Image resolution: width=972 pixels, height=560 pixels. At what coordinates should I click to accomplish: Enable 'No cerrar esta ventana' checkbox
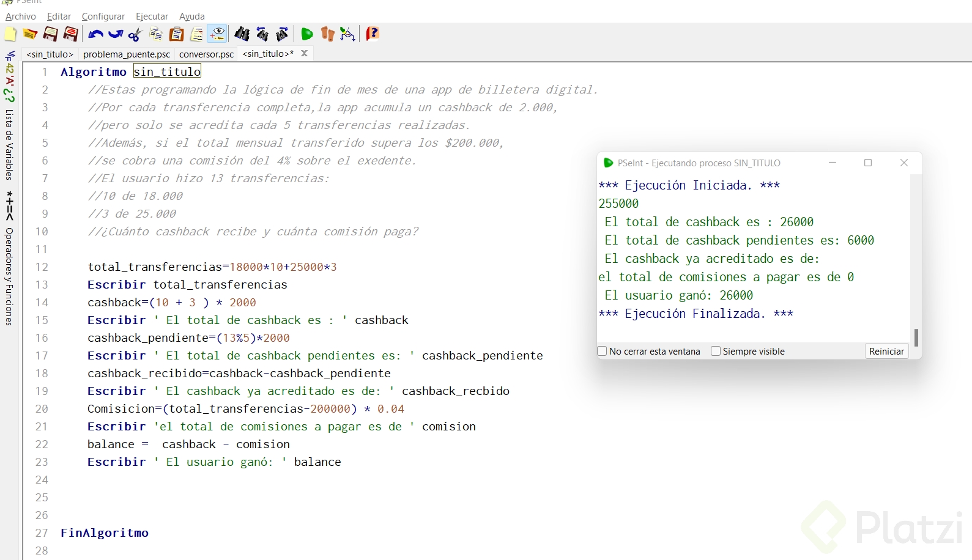(x=602, y=351)
